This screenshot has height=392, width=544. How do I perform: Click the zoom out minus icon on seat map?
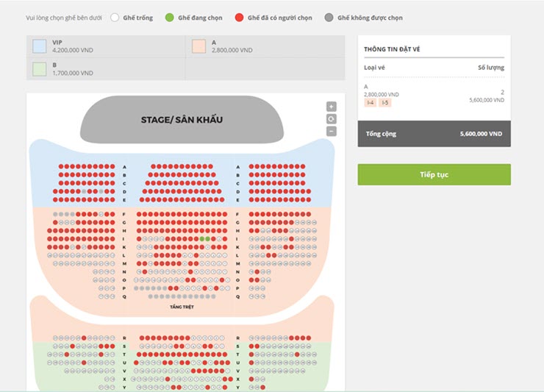click(332, 132)
